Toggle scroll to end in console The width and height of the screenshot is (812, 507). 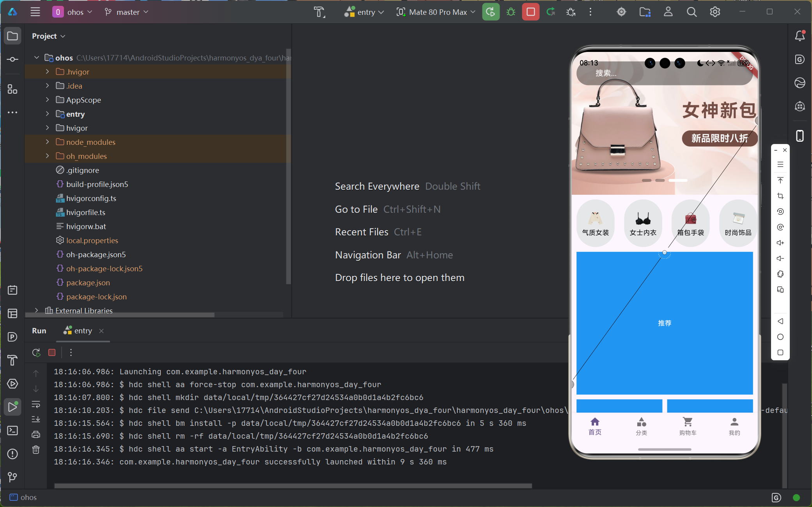36,419
